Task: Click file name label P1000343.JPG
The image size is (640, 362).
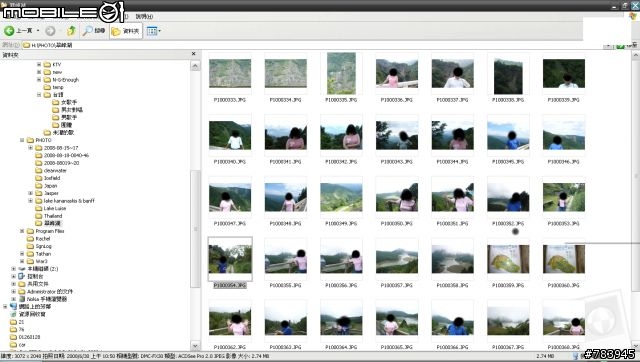Action: pyautogui.click(x=397, y=162)
